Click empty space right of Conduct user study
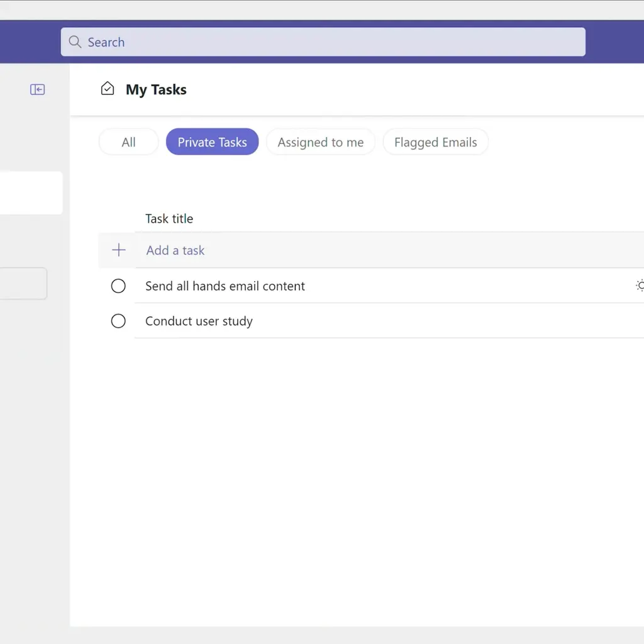 [x=440, y=321]
